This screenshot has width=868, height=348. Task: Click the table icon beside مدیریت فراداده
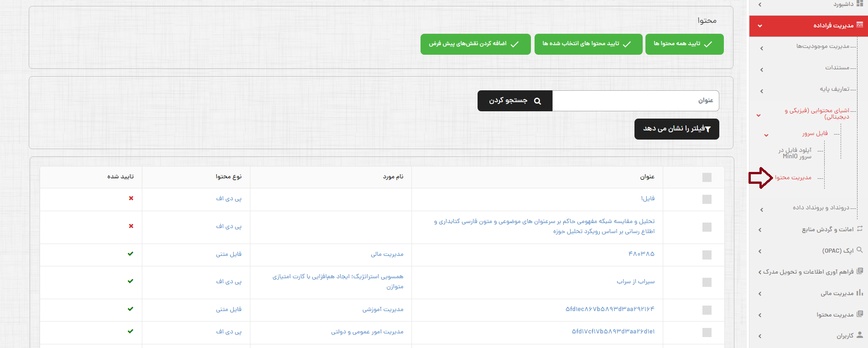click(860, 25)
